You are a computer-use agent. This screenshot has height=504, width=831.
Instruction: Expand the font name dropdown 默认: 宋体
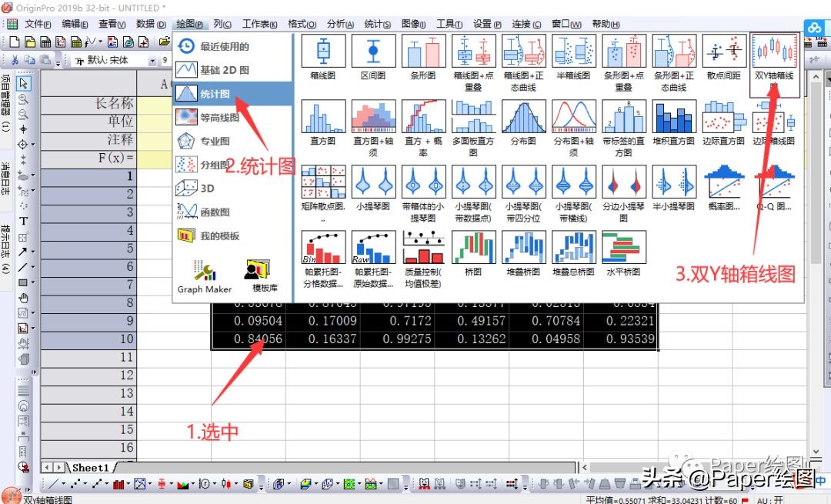(152, 61)
